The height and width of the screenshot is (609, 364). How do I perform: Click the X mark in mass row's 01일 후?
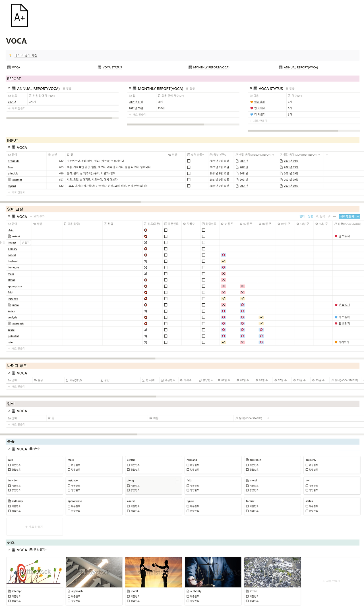[x=224, y=274]
